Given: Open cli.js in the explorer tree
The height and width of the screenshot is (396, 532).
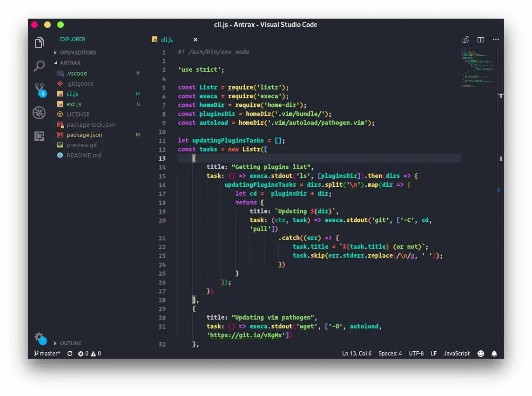Looking at the screenshot, I should tap(72, 94).
